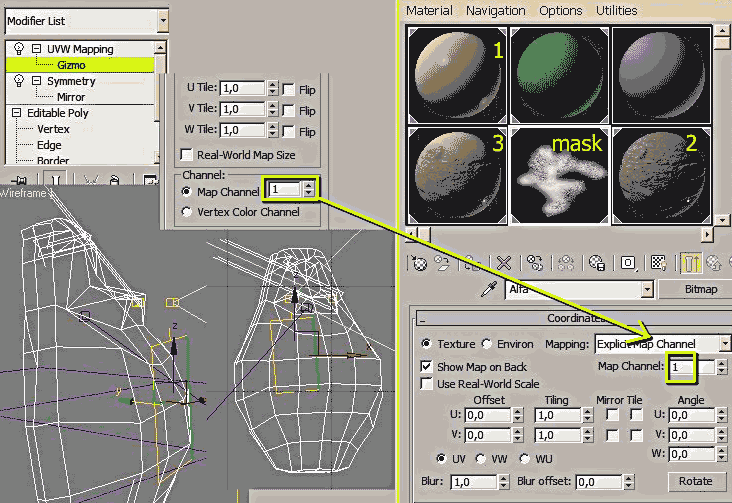Click the Rotate button

tap(696, 481)
